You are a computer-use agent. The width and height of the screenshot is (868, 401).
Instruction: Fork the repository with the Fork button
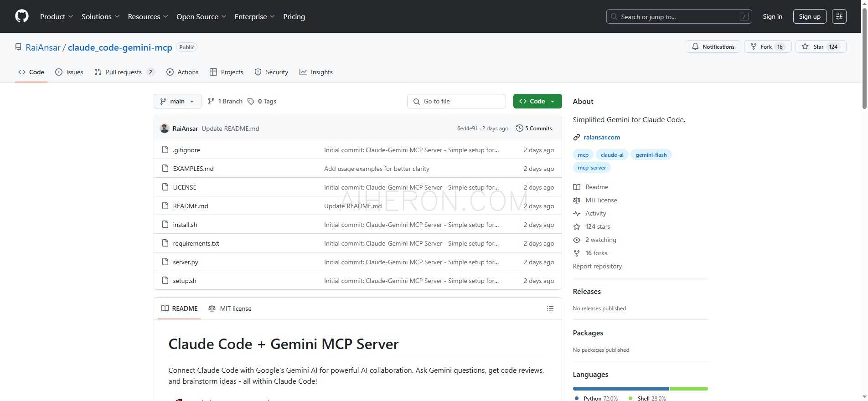pos(768,46)
